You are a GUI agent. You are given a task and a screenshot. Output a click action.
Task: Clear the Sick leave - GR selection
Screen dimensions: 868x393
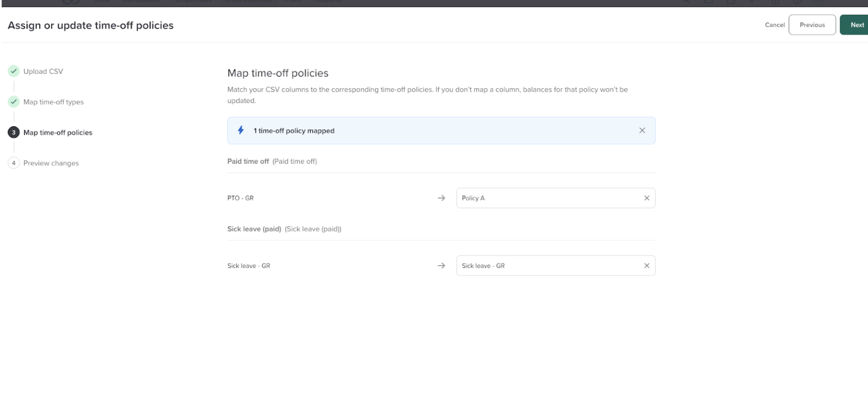[647, 266]
